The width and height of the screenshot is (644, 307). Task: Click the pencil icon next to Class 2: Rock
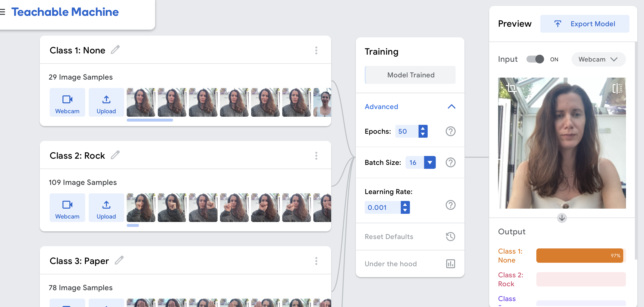[115, 155]
